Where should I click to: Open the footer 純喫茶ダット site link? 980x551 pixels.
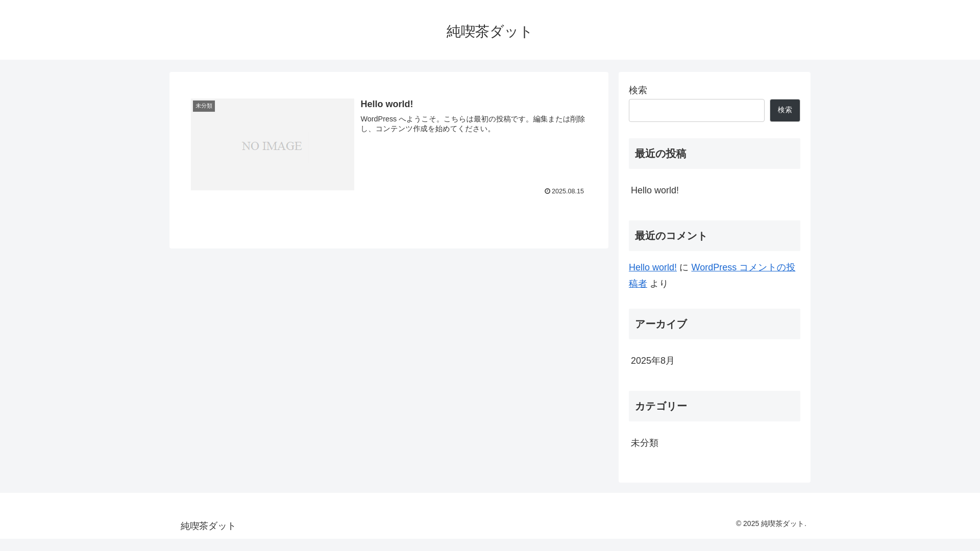coord(208,526)
